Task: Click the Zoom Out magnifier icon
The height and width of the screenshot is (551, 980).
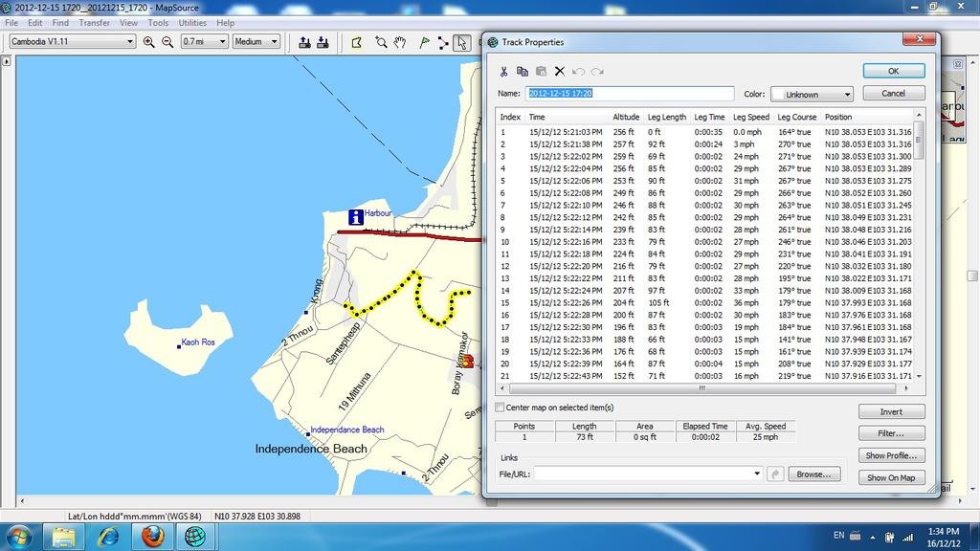Action: click(x=167, y=42)
